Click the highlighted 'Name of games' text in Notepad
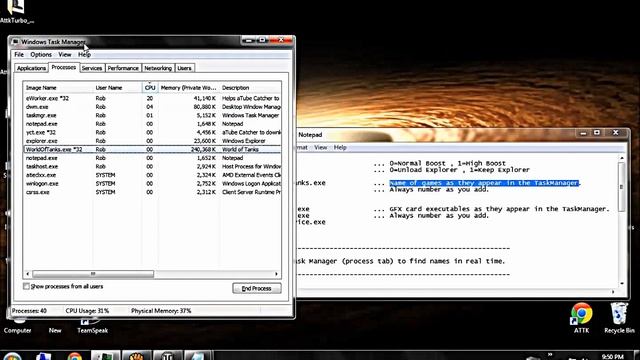The width and height of the screenshot is (640, 360). coord(484,183)
